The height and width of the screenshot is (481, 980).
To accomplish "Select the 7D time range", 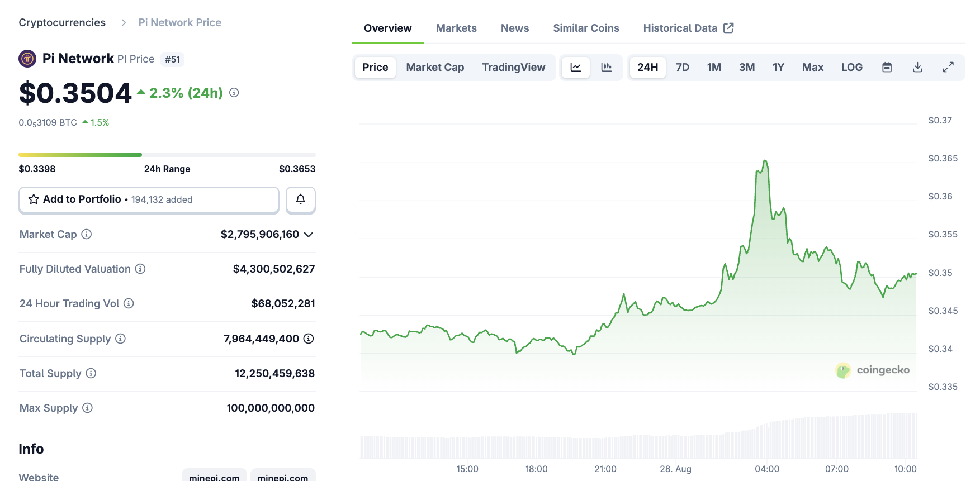I will [x=682, y=68].
